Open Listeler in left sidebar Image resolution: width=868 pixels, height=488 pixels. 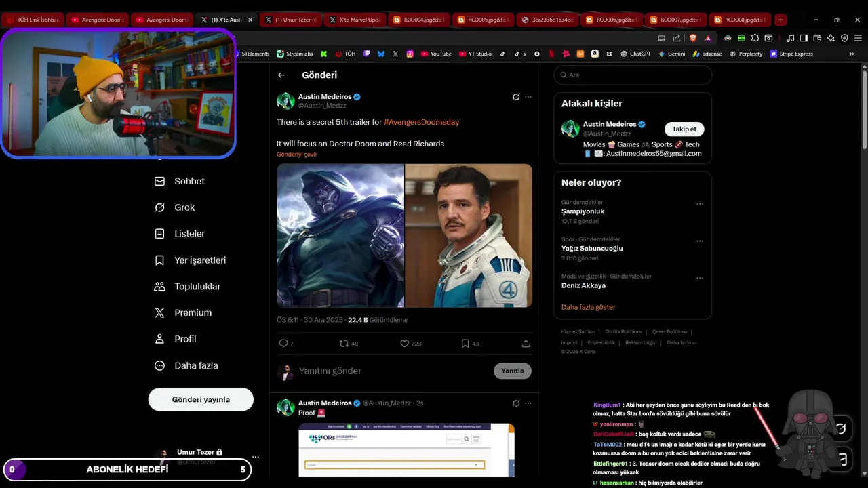point(180,234)
